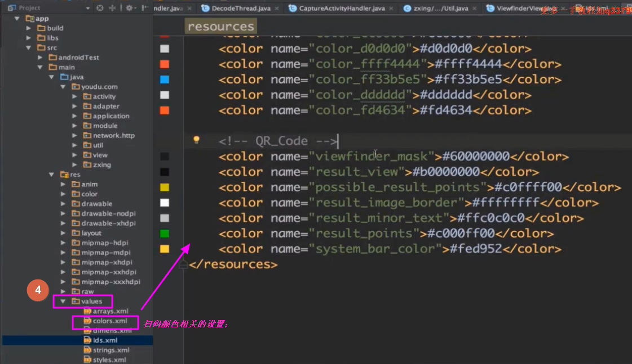The width and height of the screenshot is (632, 364).
Task: Open the Project panel gear settings
Action: click(x=129, y=8)
